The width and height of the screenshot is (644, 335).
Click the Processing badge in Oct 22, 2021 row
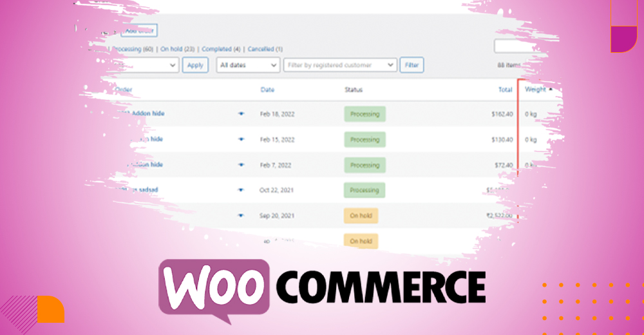click(365, 190)
